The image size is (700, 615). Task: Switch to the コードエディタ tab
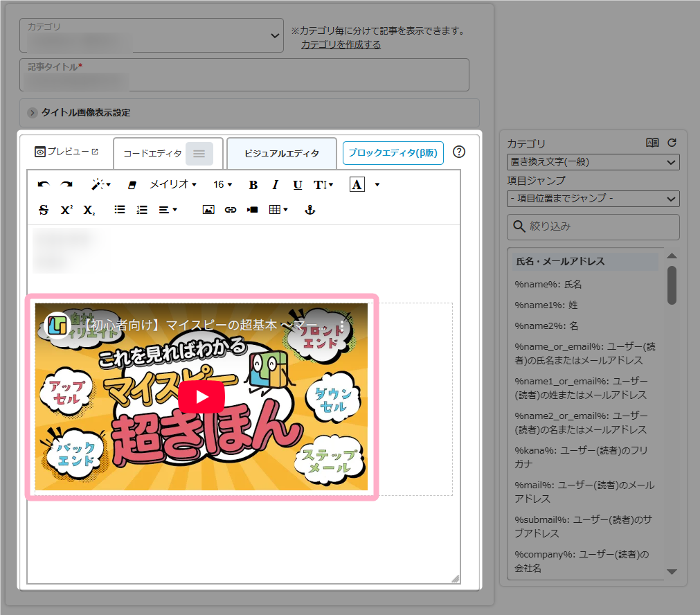point(152,153)
